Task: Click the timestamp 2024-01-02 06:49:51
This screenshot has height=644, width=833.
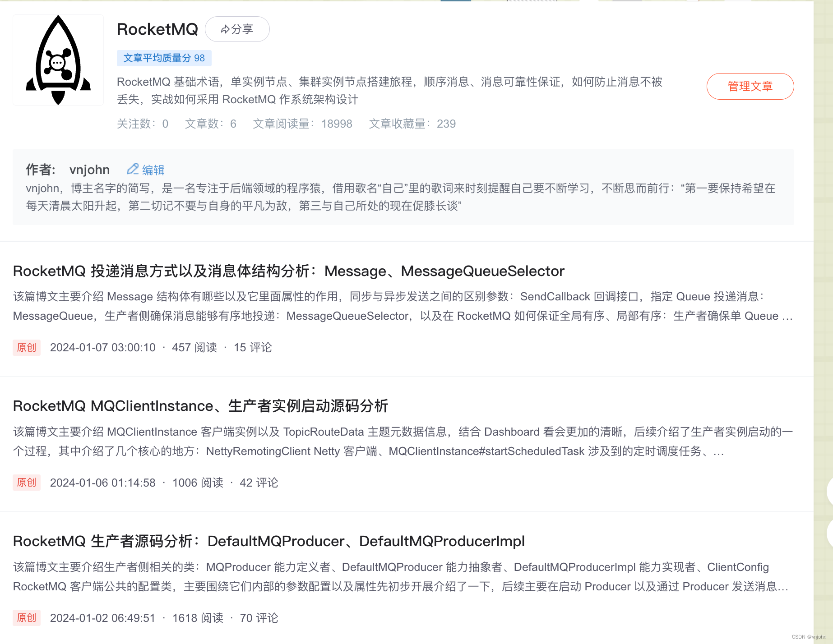Action: [x=103, y=618]
